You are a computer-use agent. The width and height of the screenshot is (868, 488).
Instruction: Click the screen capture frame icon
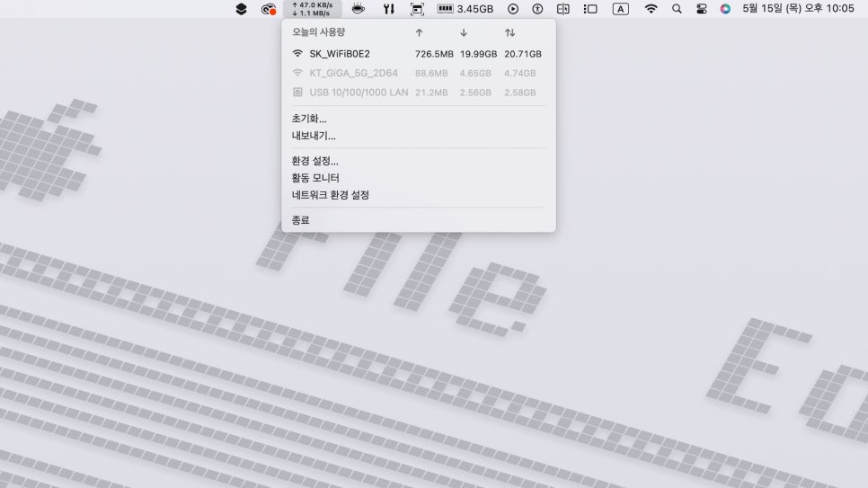(x=418, y=9)
